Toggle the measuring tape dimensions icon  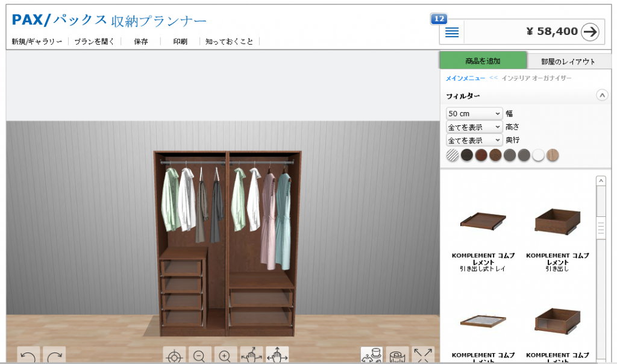(398, 356)
